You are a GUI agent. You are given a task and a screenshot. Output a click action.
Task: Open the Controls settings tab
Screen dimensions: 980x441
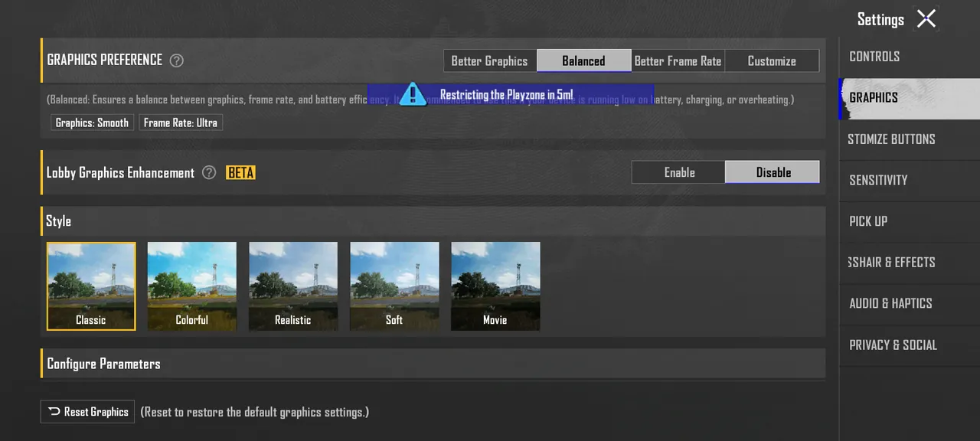click(910, 57)
